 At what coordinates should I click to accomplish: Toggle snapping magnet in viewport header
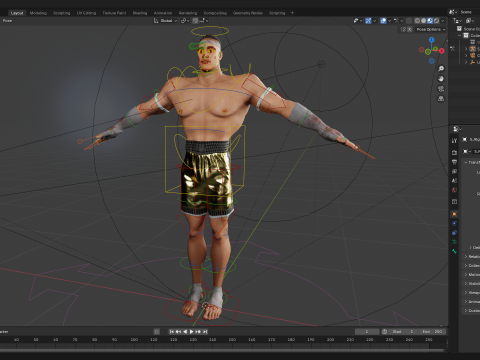point(196,21)
